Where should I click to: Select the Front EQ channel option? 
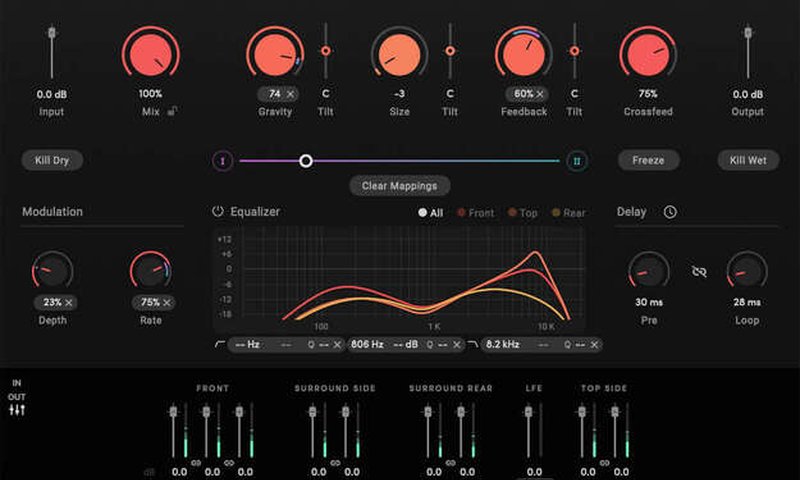(476, 213)
